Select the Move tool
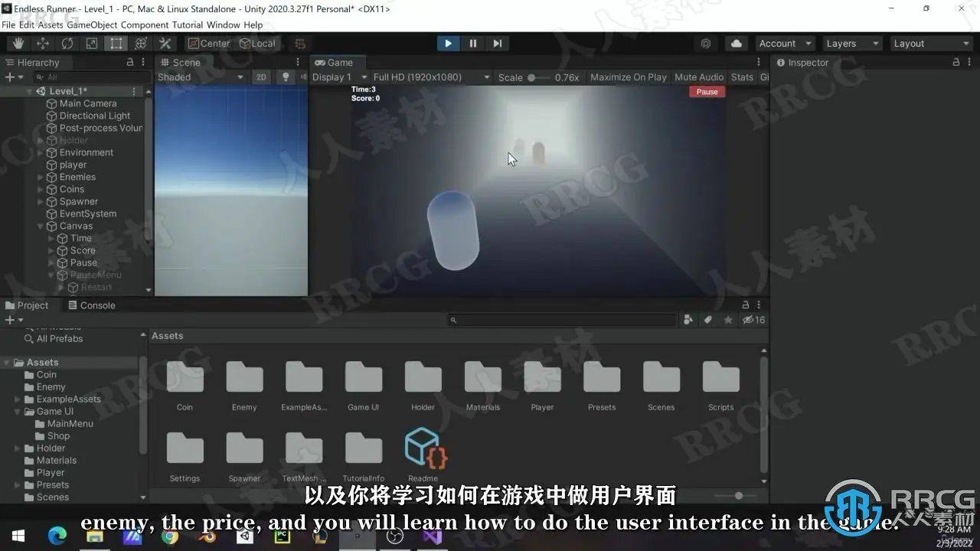This screenshot has width=980, height=551. click(x=43, y=44)
